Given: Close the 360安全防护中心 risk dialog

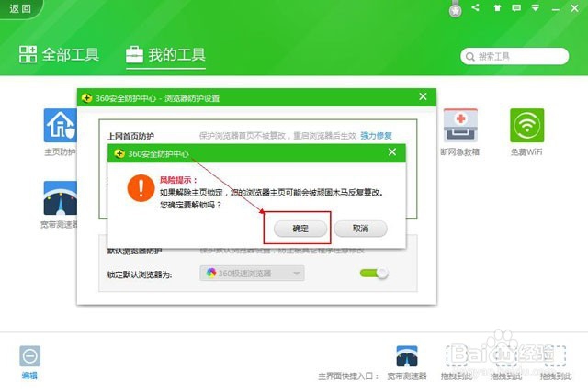Looking at the screenshot, I should point(392,151).
